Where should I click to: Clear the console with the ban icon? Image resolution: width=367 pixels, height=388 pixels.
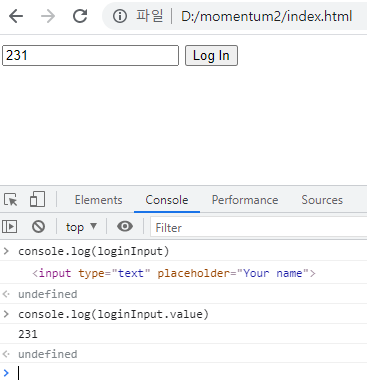[x=38, y=227]
